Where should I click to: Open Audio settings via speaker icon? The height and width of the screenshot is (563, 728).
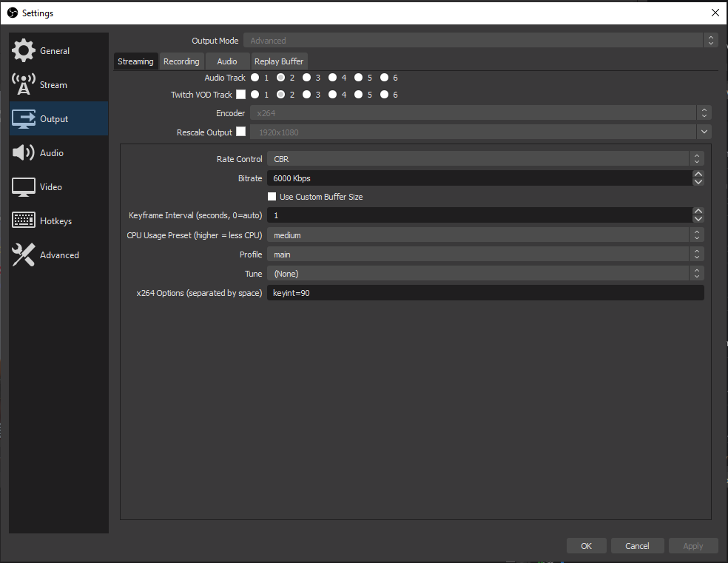point(22,152)
